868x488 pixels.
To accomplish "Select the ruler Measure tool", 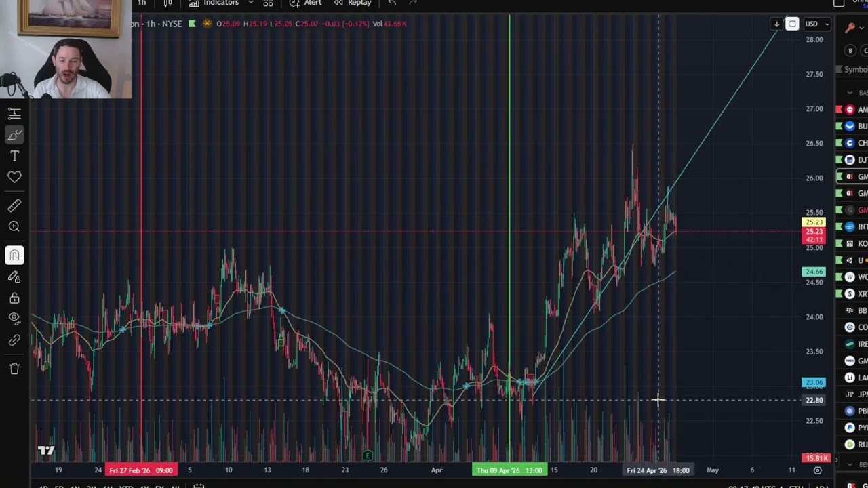I will (14, 205).
